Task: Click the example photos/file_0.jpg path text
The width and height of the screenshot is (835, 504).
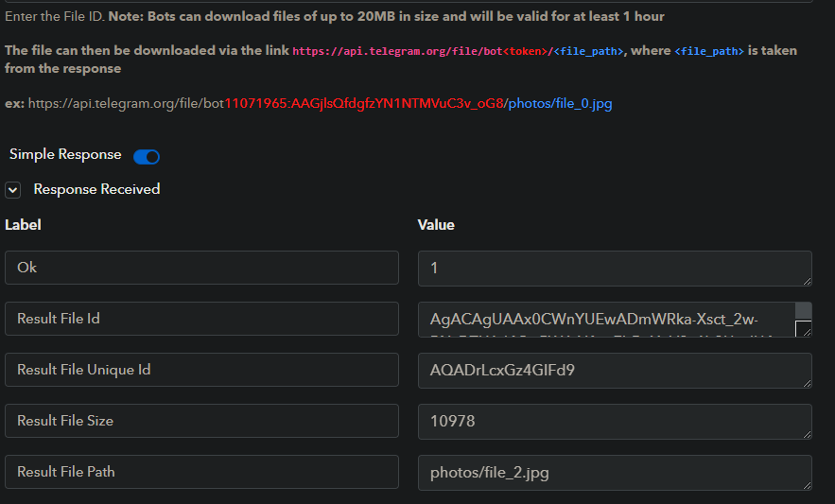Action: (x=560, y=103)
